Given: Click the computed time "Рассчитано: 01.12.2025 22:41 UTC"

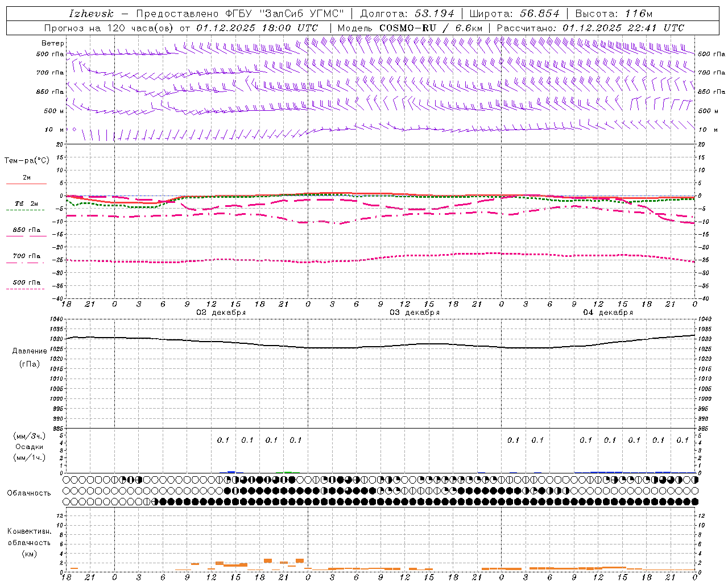Looking at the screenshot, I should coord(590,28).
